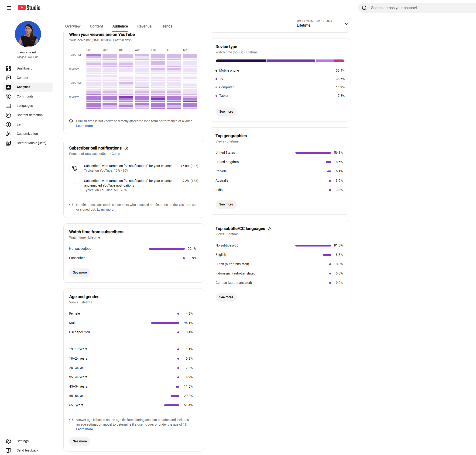Click the pink Tablet bar segment
The width and height of the screenshot is (476, 455).
339,61
